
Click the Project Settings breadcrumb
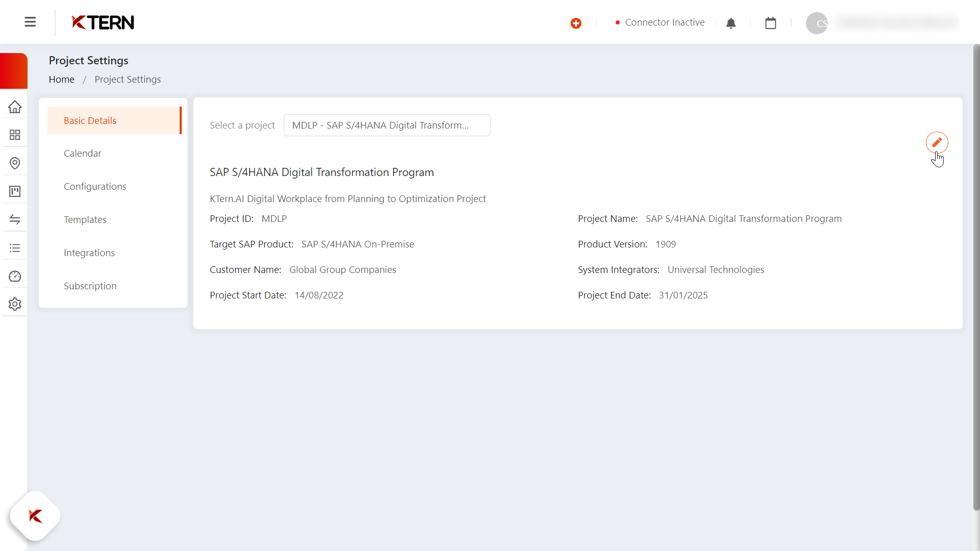coord(128,80)
